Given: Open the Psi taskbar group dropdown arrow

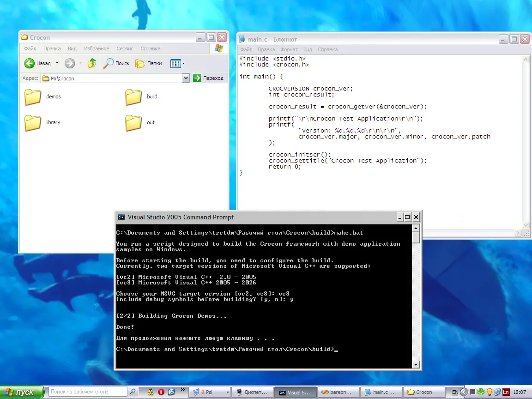Looking at the screenshot, I should 228,392.
